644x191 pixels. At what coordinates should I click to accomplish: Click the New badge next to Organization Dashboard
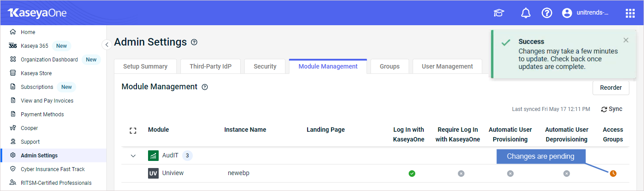click(x=91, y=60)
